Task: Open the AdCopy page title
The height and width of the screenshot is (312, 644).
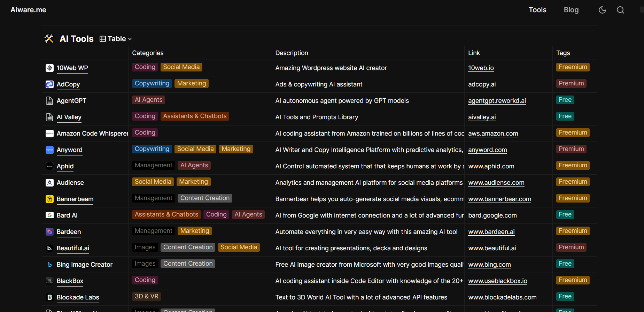Action: [68, 84]
